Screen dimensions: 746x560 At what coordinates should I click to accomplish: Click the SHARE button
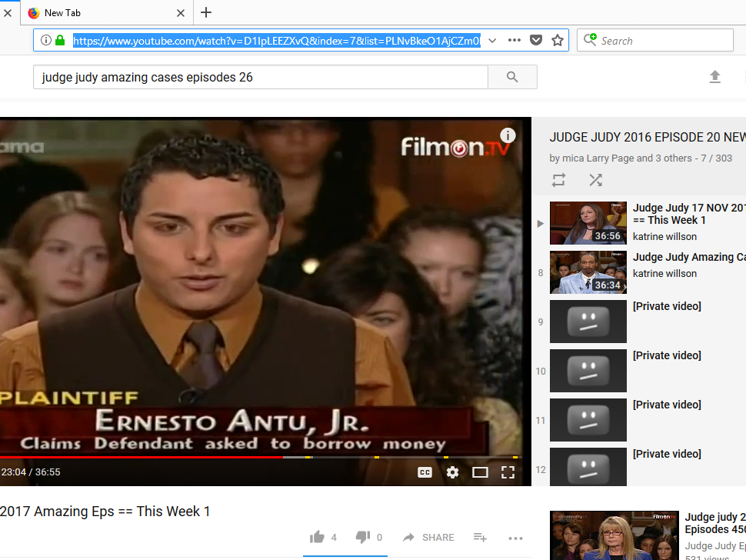point(428,538)
